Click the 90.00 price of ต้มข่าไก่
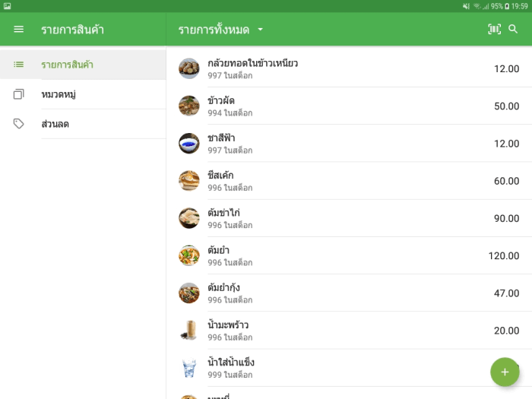Screen dimensions: 532x399 pos(507,218)
